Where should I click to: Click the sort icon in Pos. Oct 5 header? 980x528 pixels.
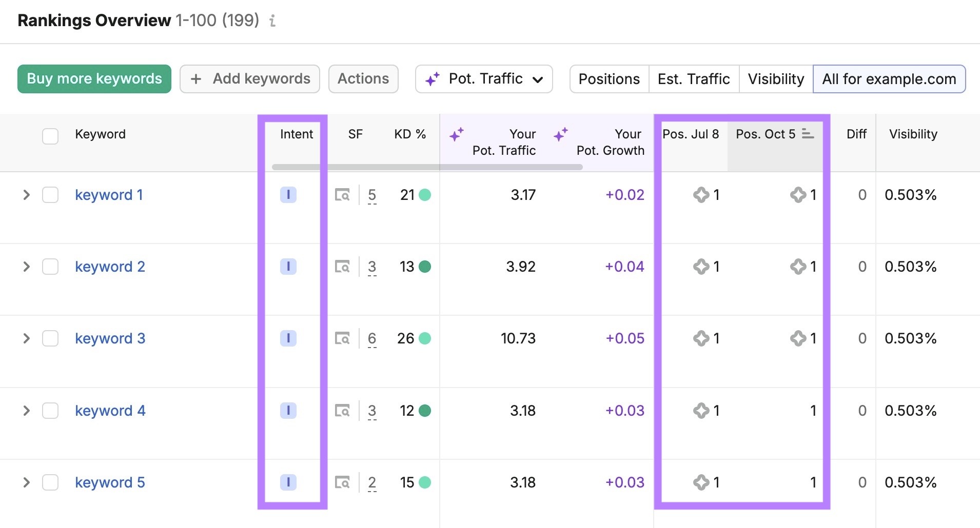click(x=808, y=134)
